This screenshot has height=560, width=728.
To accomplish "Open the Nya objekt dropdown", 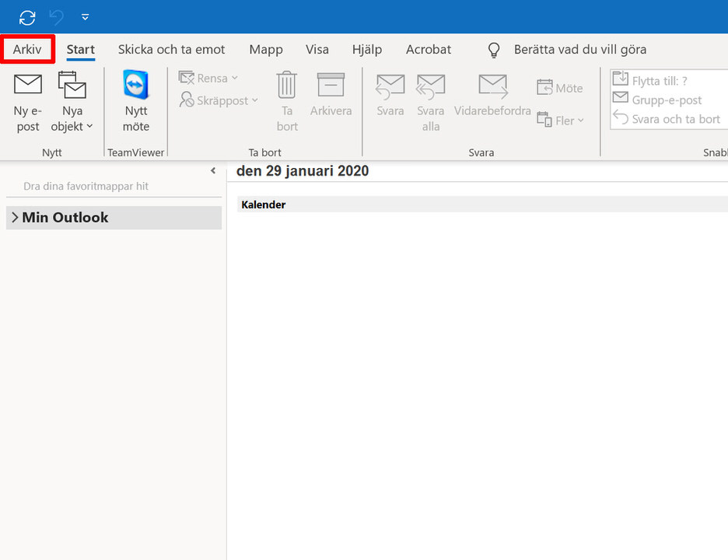I will coord(72,103).
